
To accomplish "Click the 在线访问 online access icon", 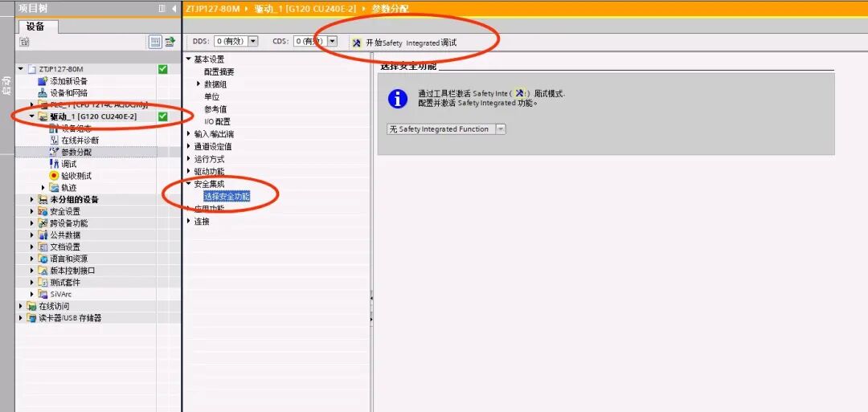I will click(x=32, y=306).
